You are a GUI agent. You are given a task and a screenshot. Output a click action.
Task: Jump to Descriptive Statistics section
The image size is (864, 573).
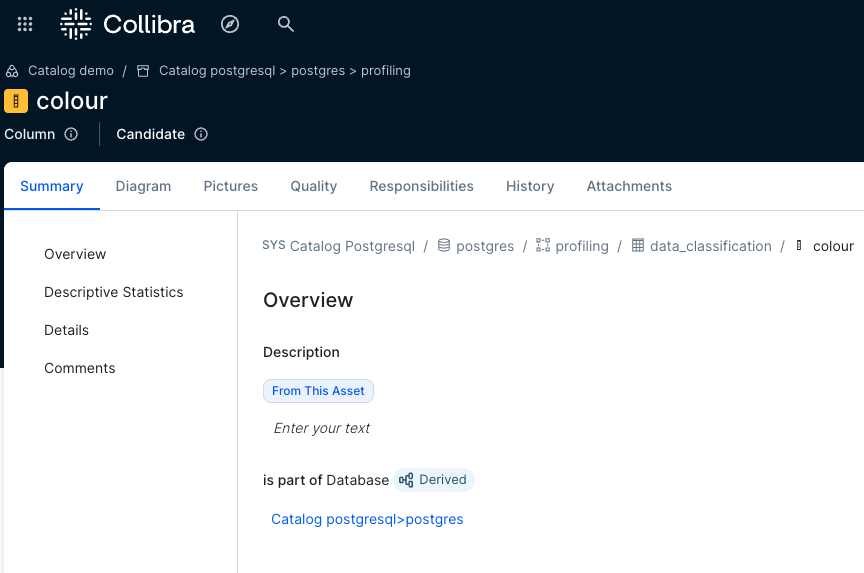coord(113,292)
